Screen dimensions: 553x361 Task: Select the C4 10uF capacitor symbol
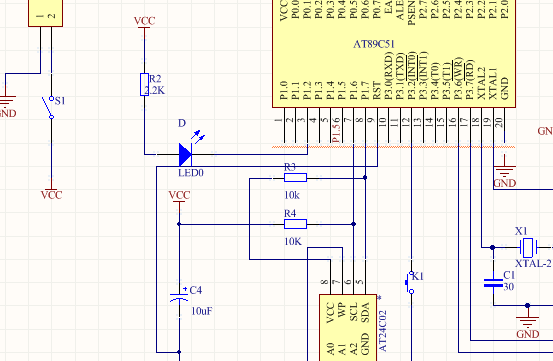pos(179,295)
